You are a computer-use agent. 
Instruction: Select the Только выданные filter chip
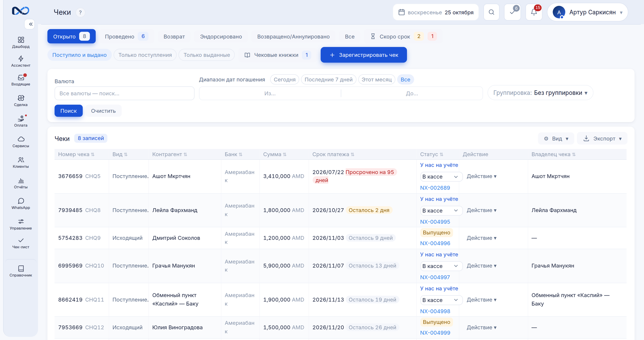(x=207, y=55)
